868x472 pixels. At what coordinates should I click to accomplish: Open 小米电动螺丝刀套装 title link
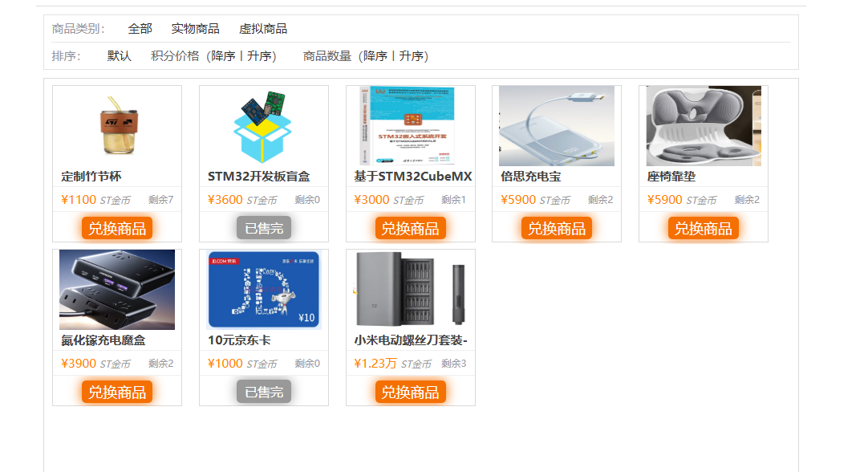411,340
